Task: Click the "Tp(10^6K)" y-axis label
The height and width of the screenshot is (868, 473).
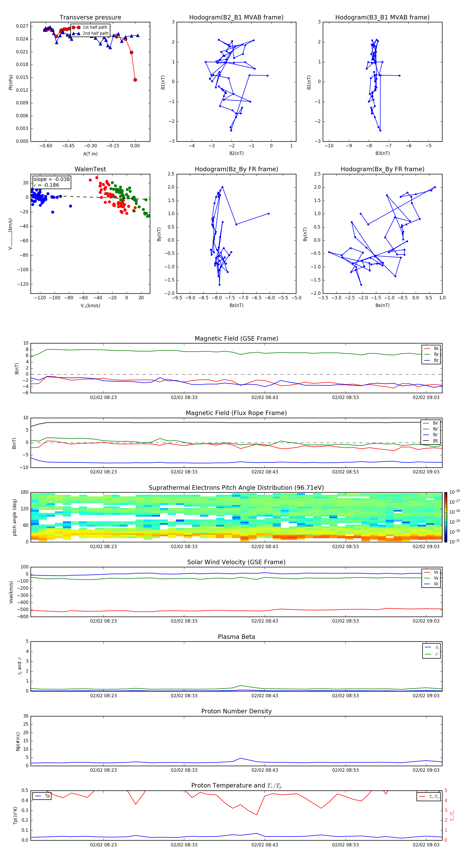Action: point(15,815)
